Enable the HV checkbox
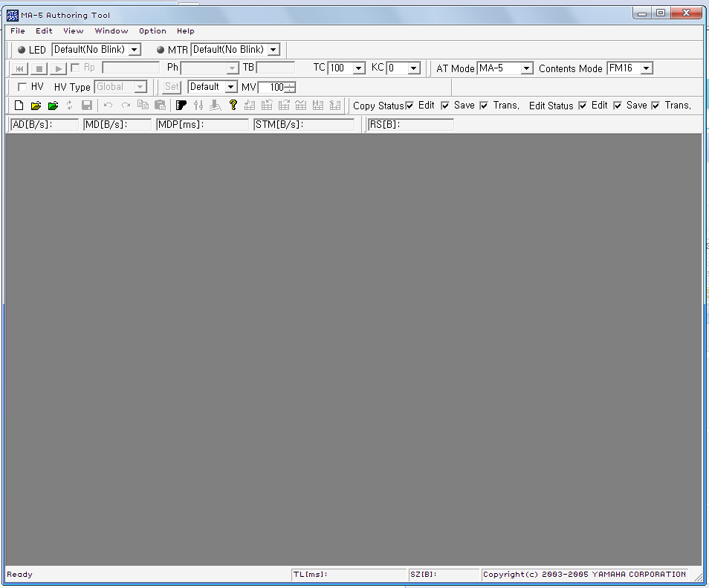 [x=22, y=87]
